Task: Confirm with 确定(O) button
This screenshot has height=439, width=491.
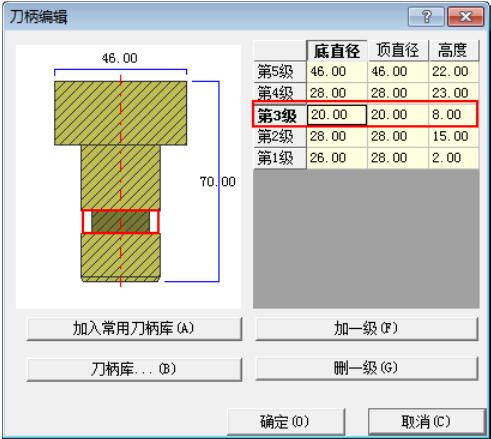Action: (x=286, y=422)
